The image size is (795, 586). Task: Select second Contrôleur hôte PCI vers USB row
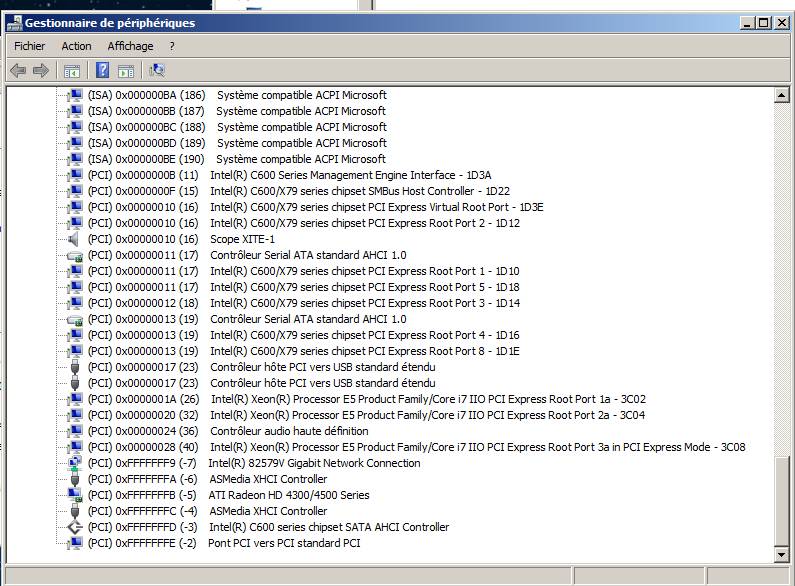coord(262,383)
